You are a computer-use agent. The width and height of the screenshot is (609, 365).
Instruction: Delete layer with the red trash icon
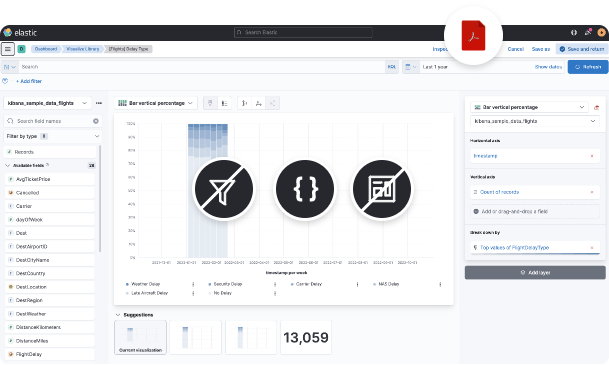click(x=597, y=107)
